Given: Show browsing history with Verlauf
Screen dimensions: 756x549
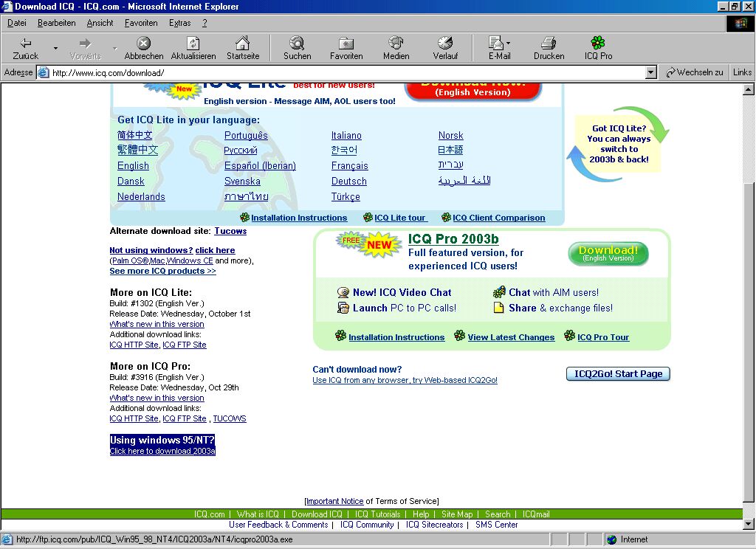Looking at the screenshot, I should tap(445, 49).
